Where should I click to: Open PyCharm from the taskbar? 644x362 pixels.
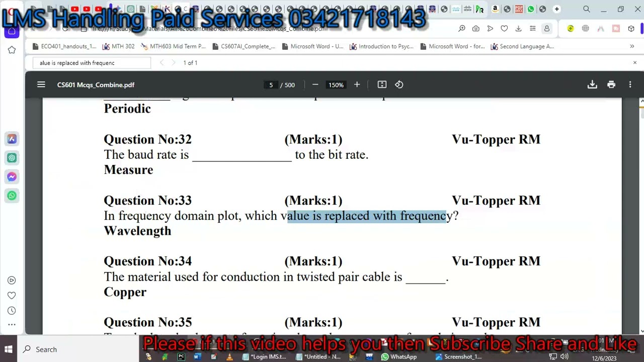181,357
